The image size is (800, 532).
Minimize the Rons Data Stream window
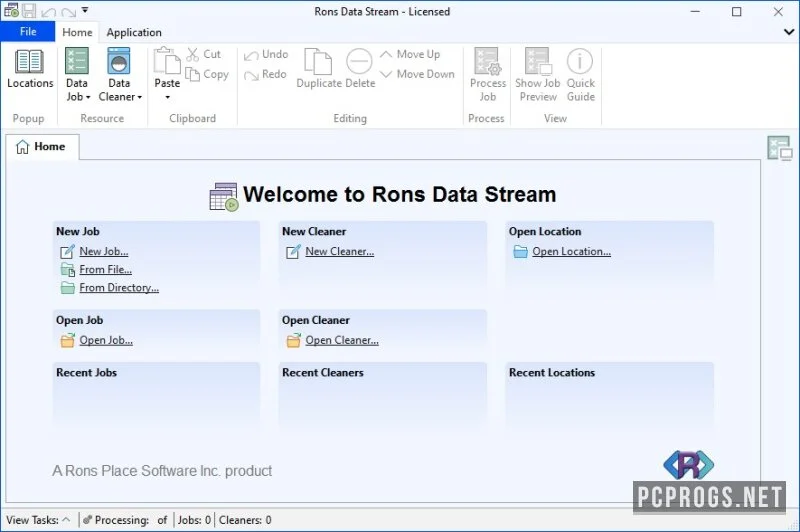(695, 11)
